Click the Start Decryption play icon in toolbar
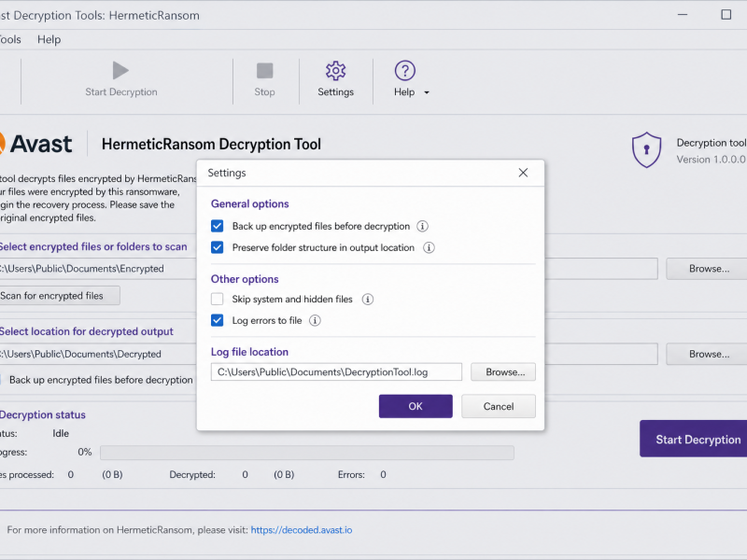The image size is (747, 560). [120, 71]
